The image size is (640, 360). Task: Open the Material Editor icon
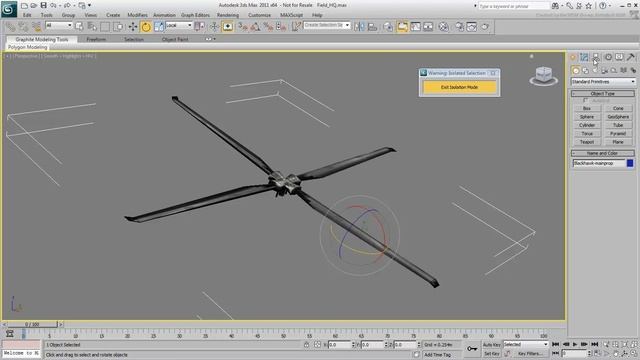click(x=443, y=27)
